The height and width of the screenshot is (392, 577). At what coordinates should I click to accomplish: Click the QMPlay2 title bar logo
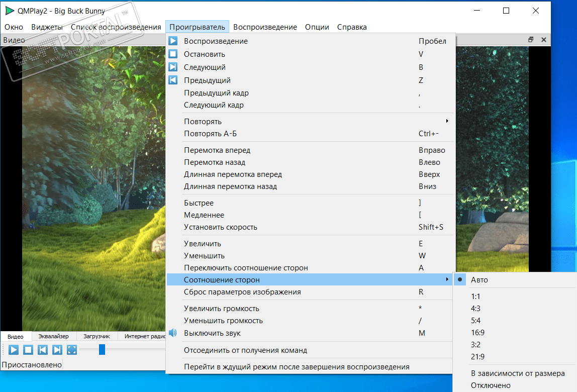[10, 11]
